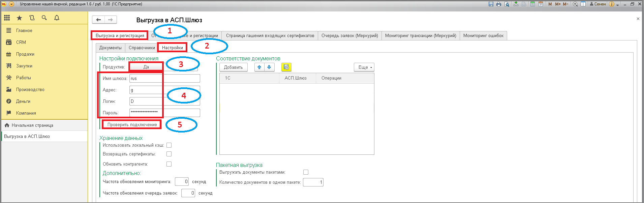
Task: Click the Логин input field
Action: point(164,101)
